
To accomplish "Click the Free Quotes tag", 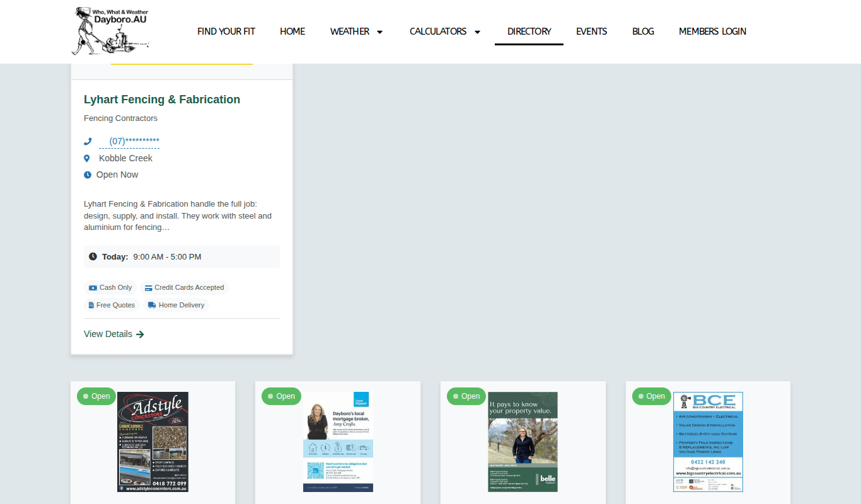I will [x=112, y=305].
